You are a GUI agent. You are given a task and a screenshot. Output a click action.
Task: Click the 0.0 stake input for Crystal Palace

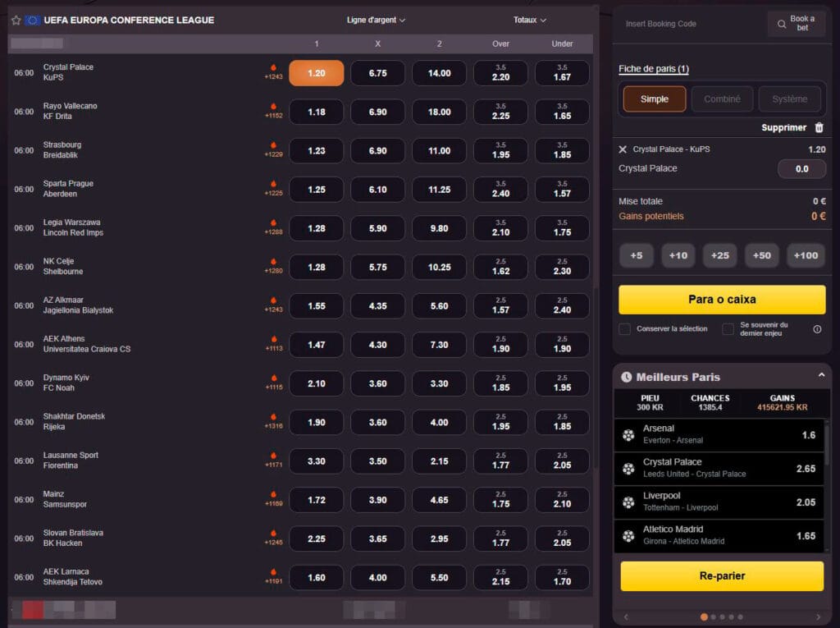click(x=801, y=169)
